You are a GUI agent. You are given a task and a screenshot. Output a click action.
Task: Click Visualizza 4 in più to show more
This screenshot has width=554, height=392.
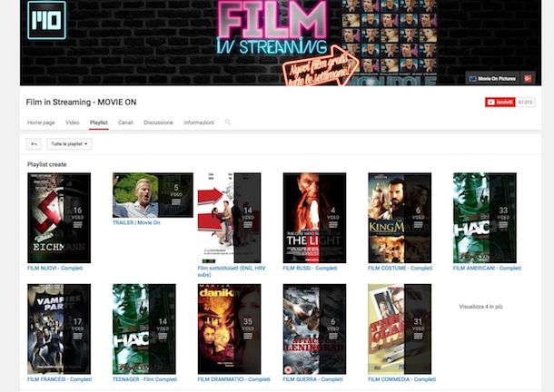[480, 307]
